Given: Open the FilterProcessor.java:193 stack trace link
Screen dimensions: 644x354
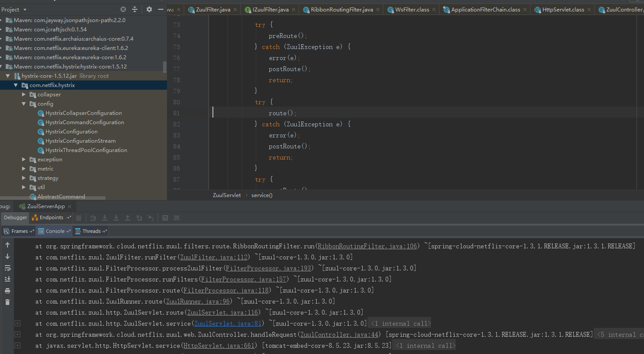Looking at the screenshot, I should click(x=269, y=268).
